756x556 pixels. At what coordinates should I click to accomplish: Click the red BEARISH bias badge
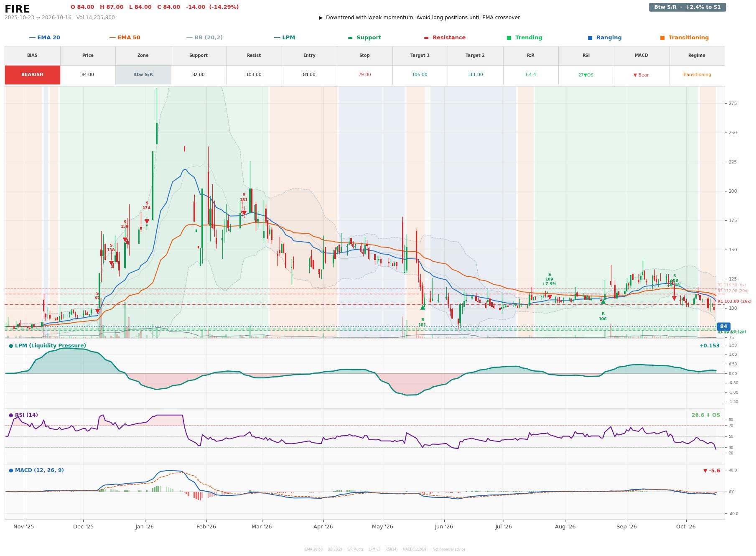click(32, 75)
